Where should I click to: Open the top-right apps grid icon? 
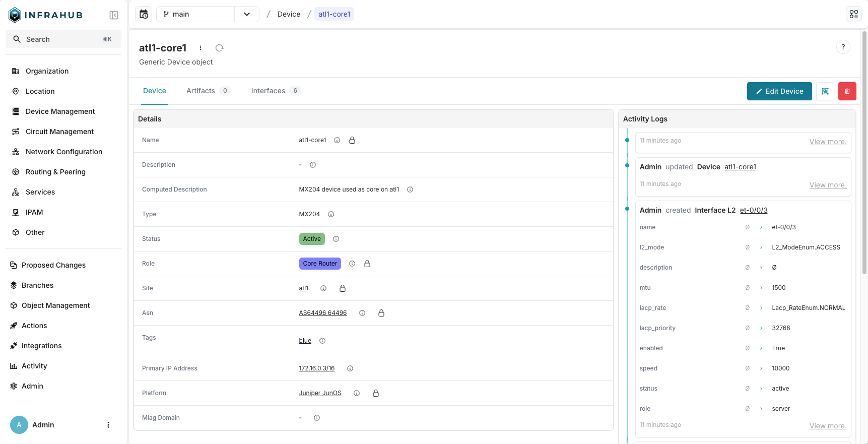click(853, 14)
